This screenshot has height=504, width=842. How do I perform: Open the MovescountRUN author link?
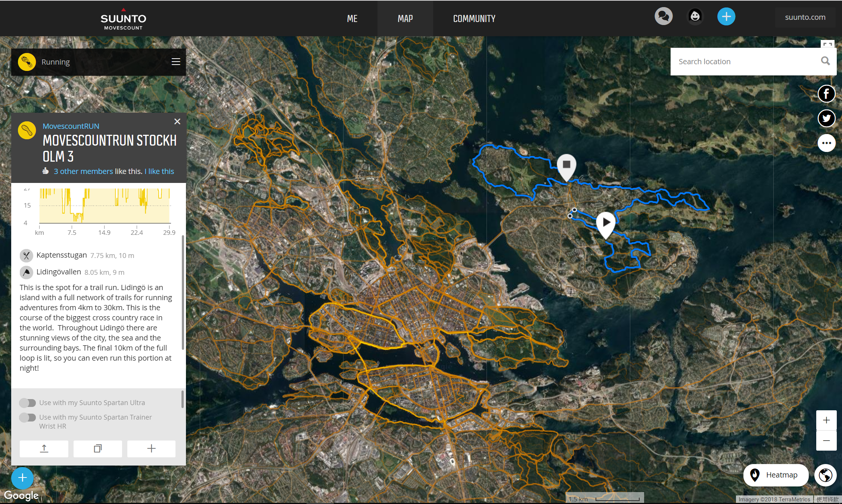tap(71, 126)
